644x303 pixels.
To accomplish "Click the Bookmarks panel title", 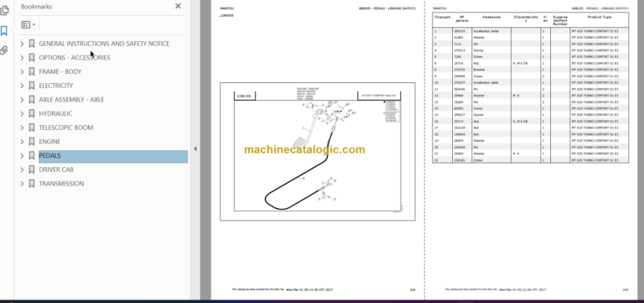I will (x=36, y=7).
